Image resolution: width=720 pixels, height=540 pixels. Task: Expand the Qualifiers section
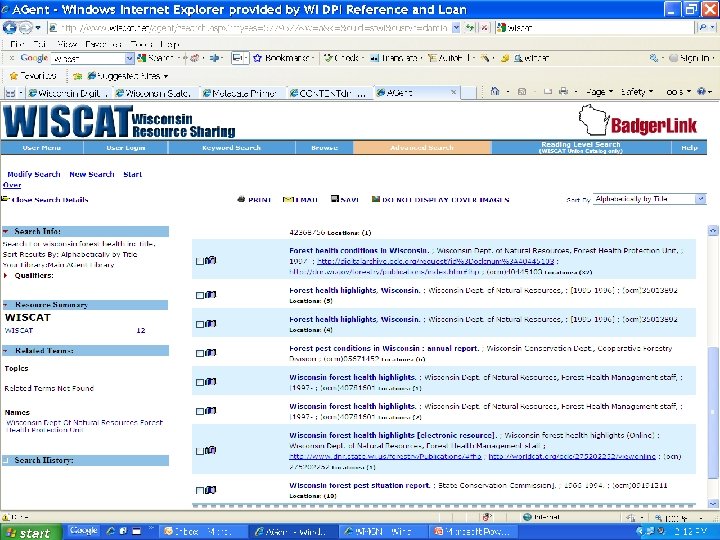click(6, 276)
